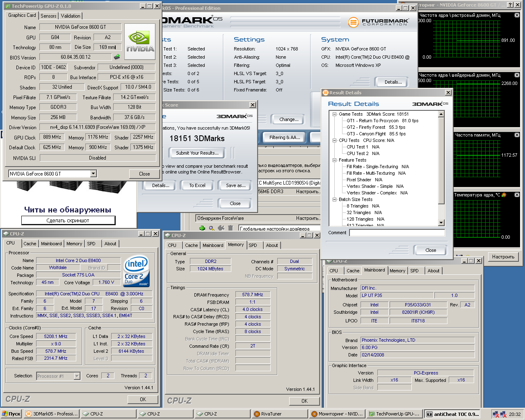Screen dimensions: 525x420
Task: Click the magnifier icon in RivaTuner
Action: (x=212, y=228)
